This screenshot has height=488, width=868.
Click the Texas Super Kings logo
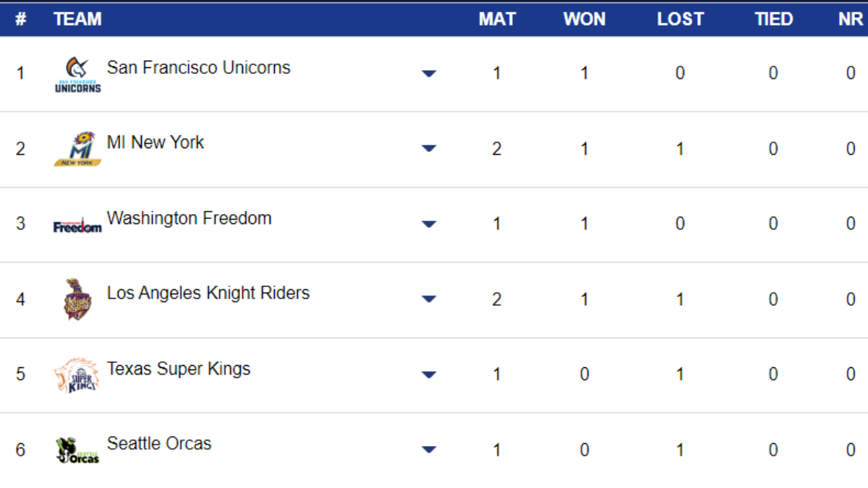coord(77,375)
